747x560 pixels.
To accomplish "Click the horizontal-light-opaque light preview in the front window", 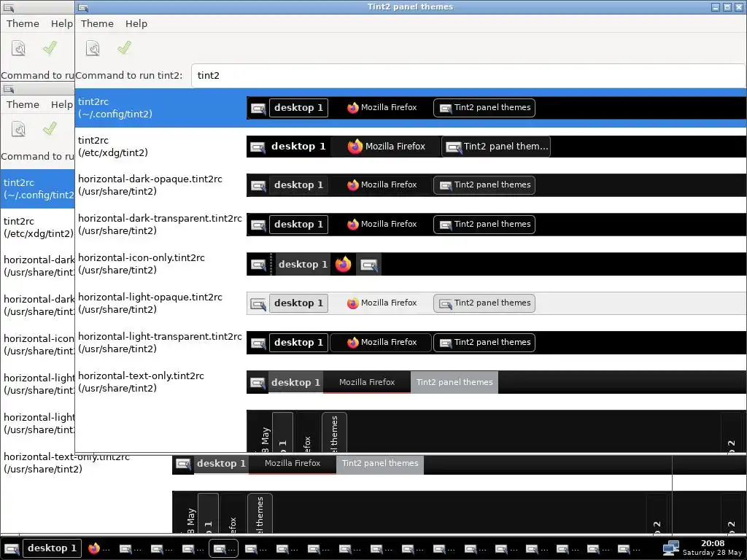I will coord(496,303).
